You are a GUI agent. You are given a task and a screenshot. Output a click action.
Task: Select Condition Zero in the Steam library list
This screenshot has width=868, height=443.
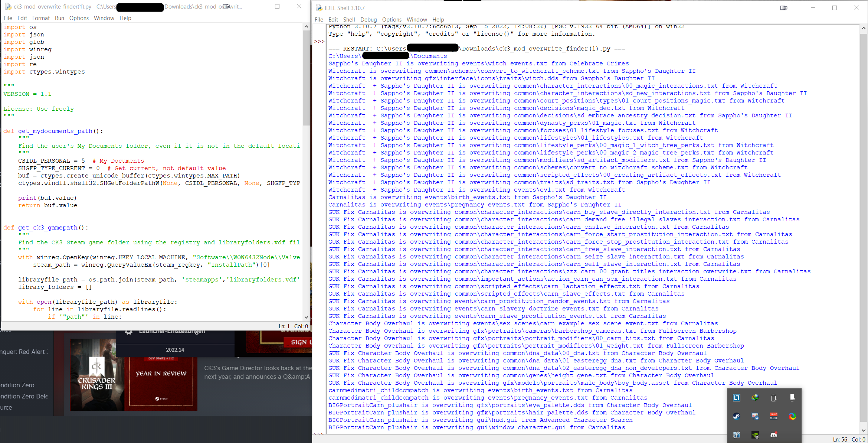(x=17, y=385)
